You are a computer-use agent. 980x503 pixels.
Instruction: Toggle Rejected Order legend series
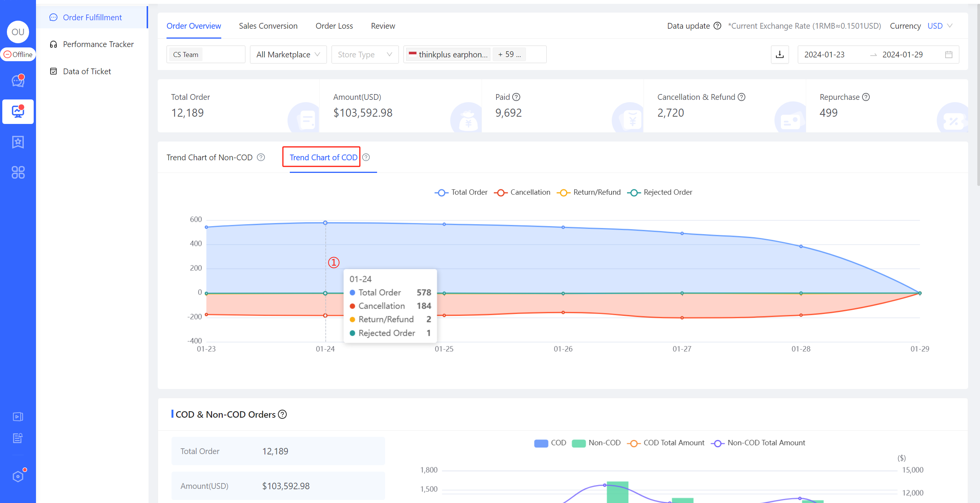tap(660, 192)
